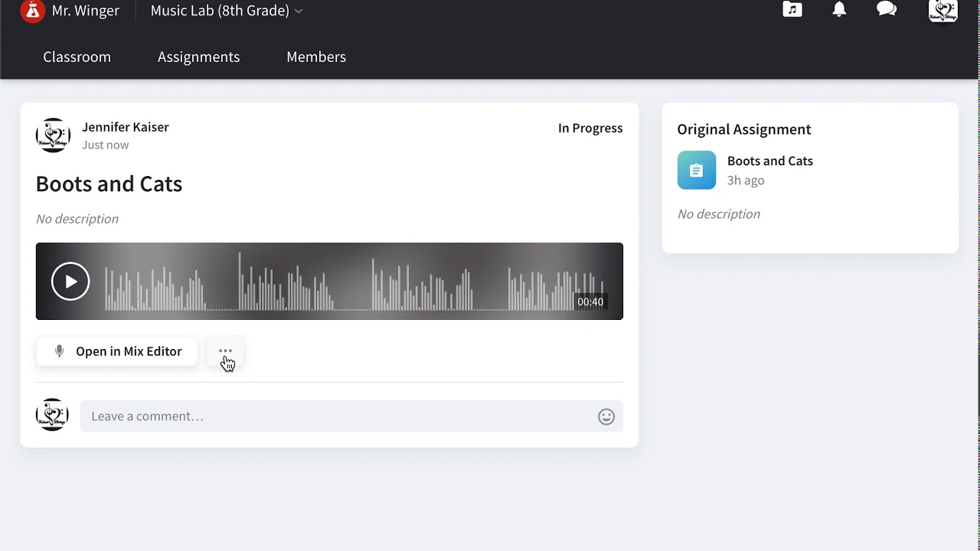
Task: Open the Boots and Cats original assignment link
Action: (x=770, y=161)
